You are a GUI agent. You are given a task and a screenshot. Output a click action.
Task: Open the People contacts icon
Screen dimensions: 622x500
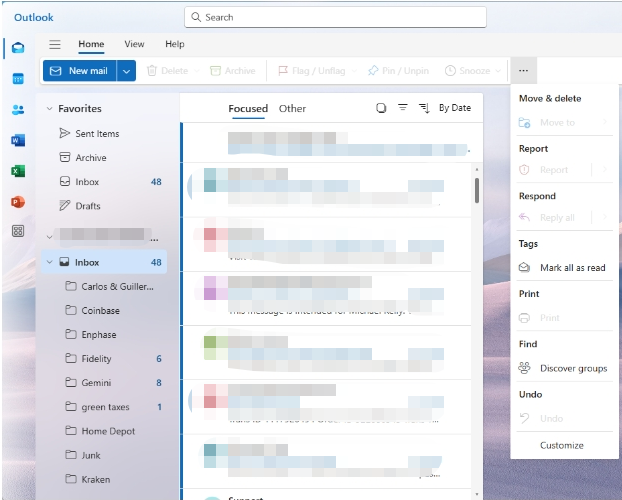coord(18,110)
